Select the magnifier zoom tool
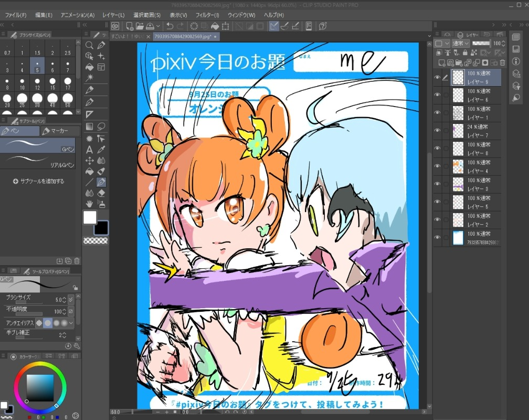529x420 pixels. tap(89, 46)
